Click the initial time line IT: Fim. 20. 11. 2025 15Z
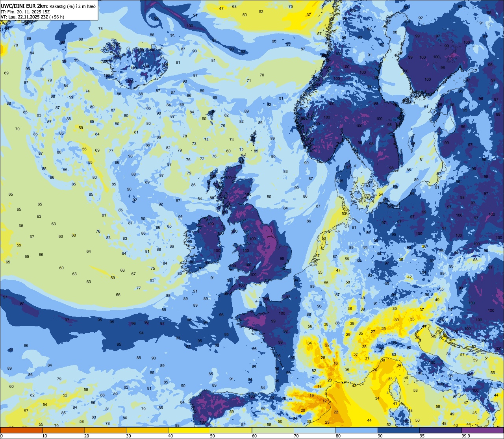 pos(25,11)
